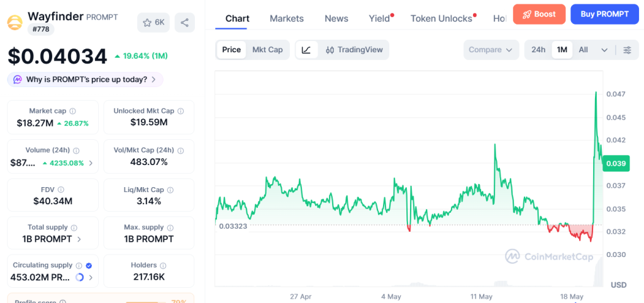644x303 pixels.
Task: Open chart settings sliders icon
Action: coord(627,50)
